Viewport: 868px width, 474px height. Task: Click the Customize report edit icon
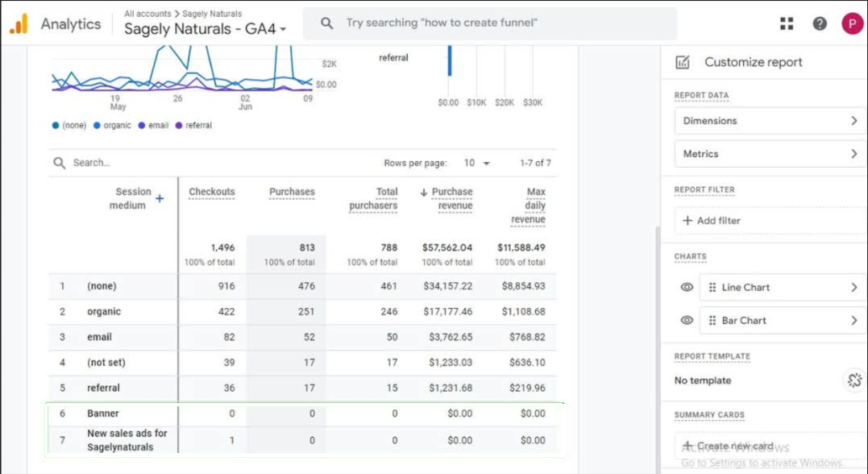[x=683, y=62]
